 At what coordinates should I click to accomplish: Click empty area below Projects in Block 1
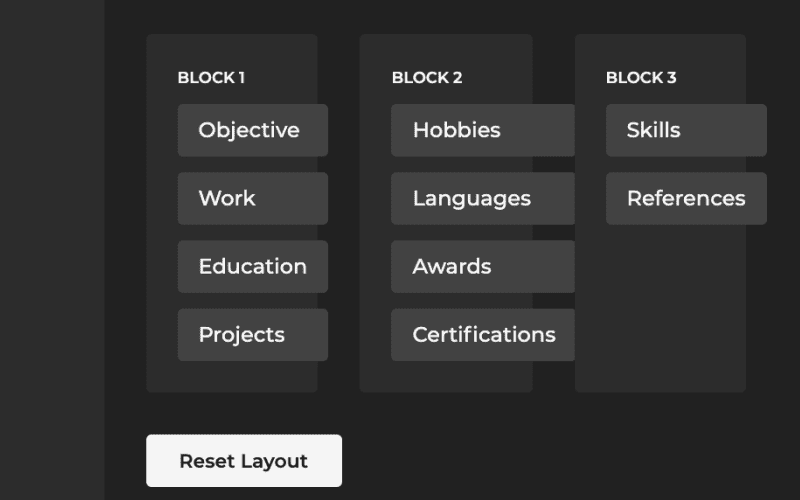[x=232, y=377]
